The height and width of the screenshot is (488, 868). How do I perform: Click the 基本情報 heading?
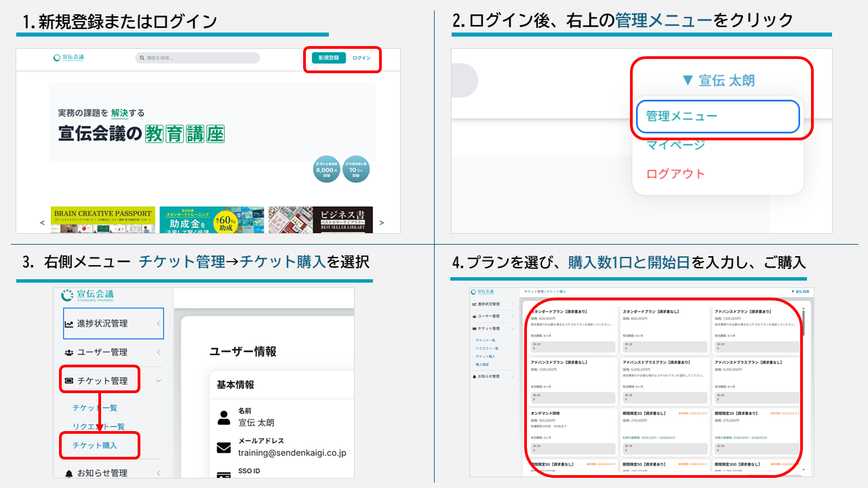pos(235,385)
